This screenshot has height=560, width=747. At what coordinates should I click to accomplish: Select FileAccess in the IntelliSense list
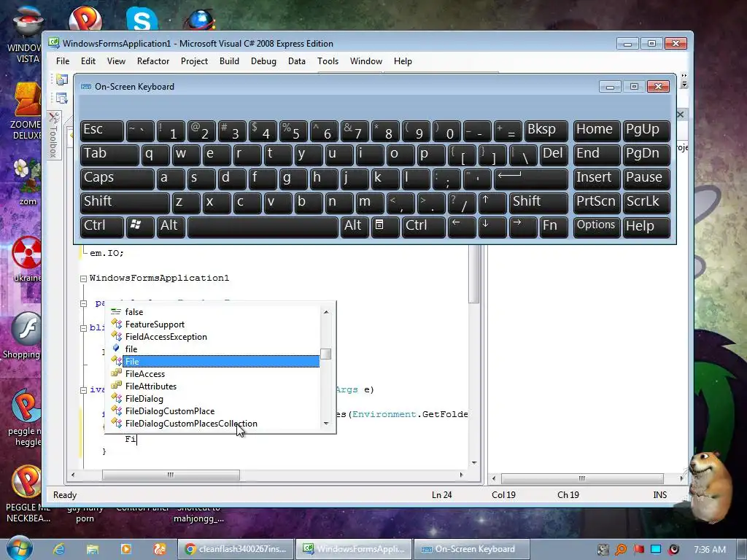[145, 374]
